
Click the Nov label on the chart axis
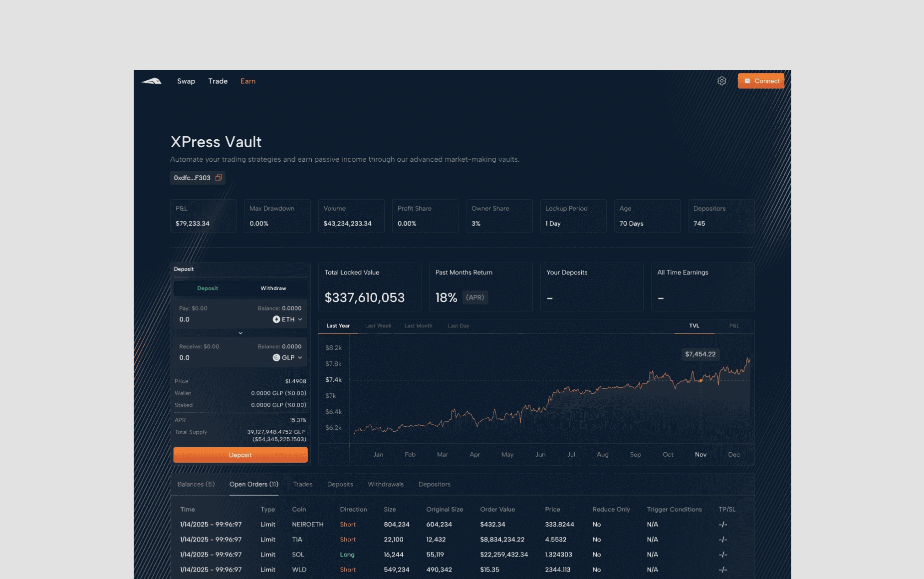701,455
